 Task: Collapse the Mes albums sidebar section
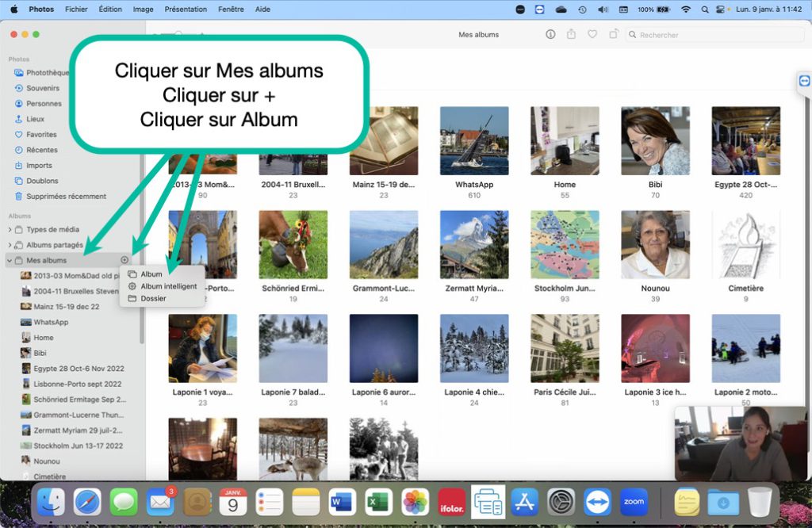(10, 260)
